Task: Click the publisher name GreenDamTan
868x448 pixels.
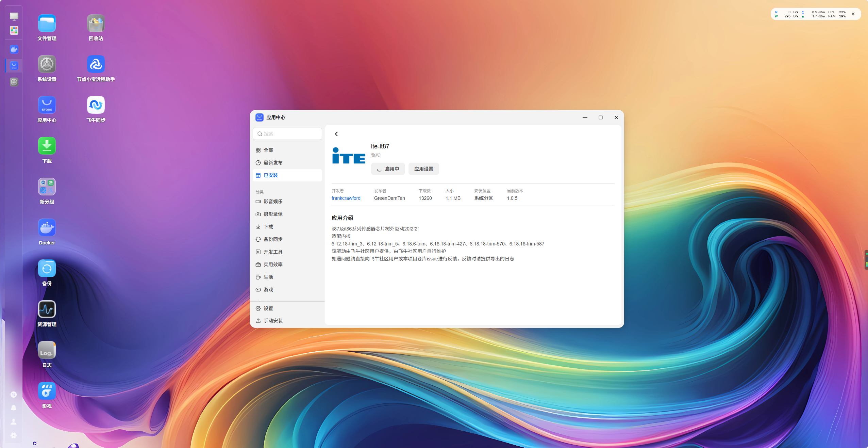Action: (389, 198)
